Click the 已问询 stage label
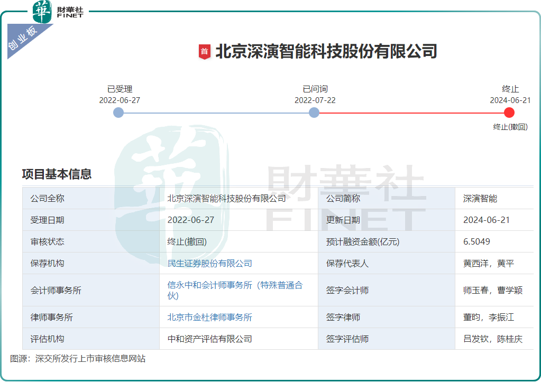Image resolution: width=541 pixels, height=392 pixels. [315, 89]
